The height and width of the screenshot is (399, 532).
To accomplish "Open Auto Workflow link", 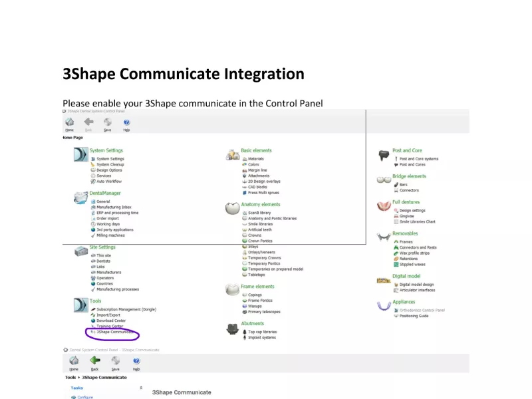I will 109,181.
